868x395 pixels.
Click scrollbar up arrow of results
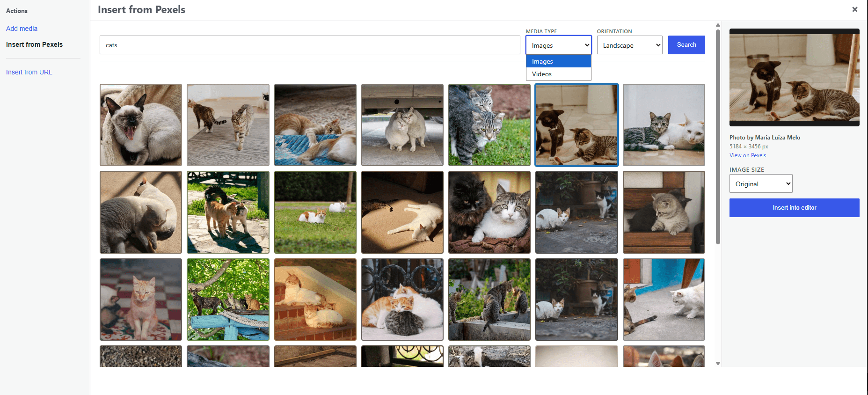tap(718, 25)
